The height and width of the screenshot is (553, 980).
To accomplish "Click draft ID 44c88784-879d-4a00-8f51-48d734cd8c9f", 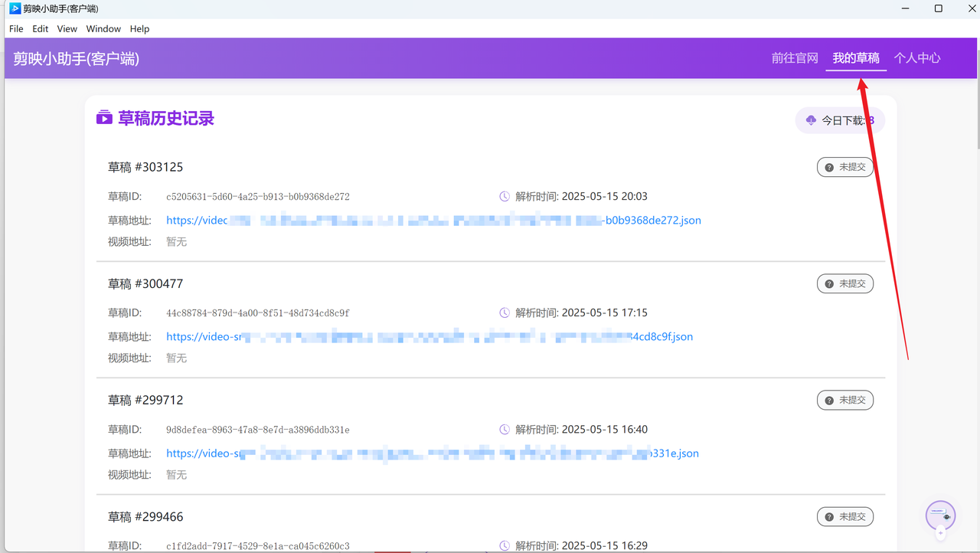I will point(258,313).
